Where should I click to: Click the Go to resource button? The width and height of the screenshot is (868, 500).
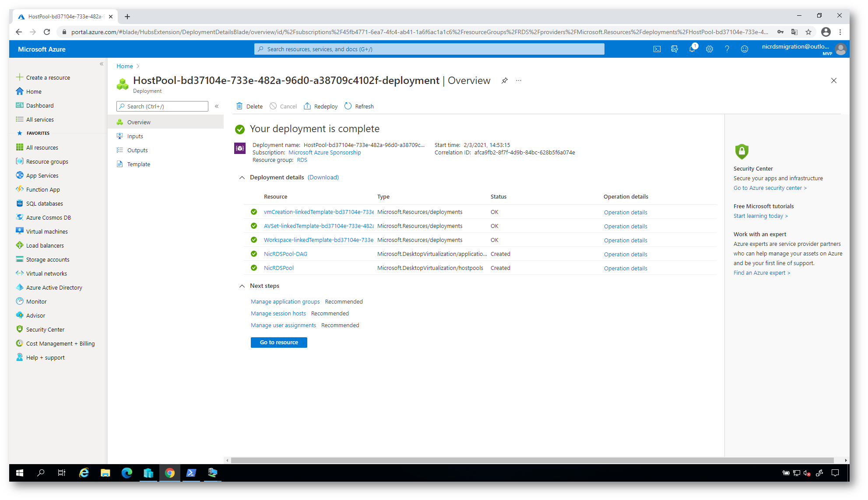(279, 343)
